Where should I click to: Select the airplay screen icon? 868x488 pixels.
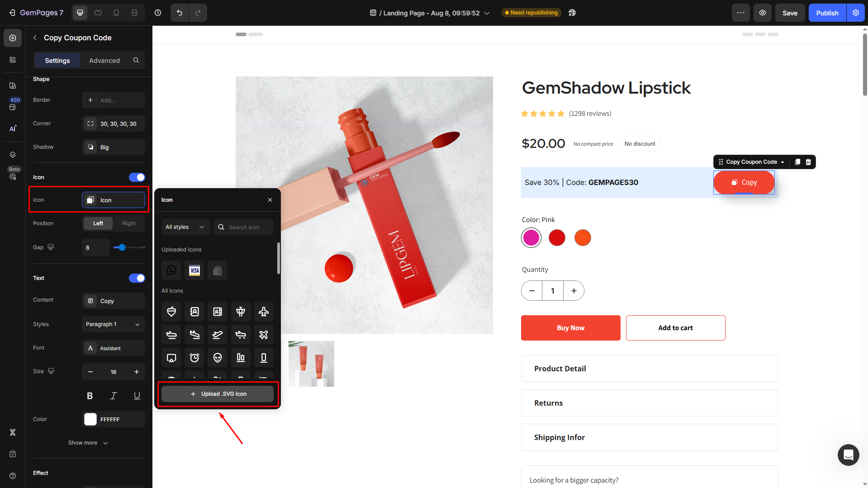pos(171,358)
